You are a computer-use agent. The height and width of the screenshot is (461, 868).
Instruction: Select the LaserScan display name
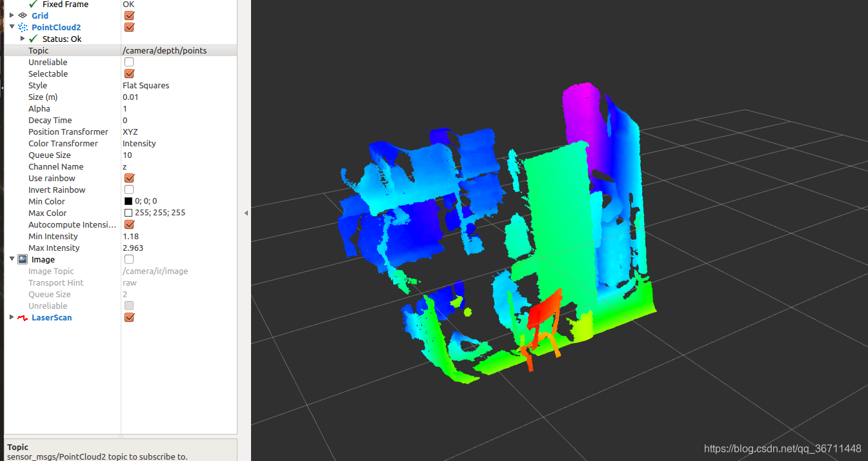click(x=52, y=317)
